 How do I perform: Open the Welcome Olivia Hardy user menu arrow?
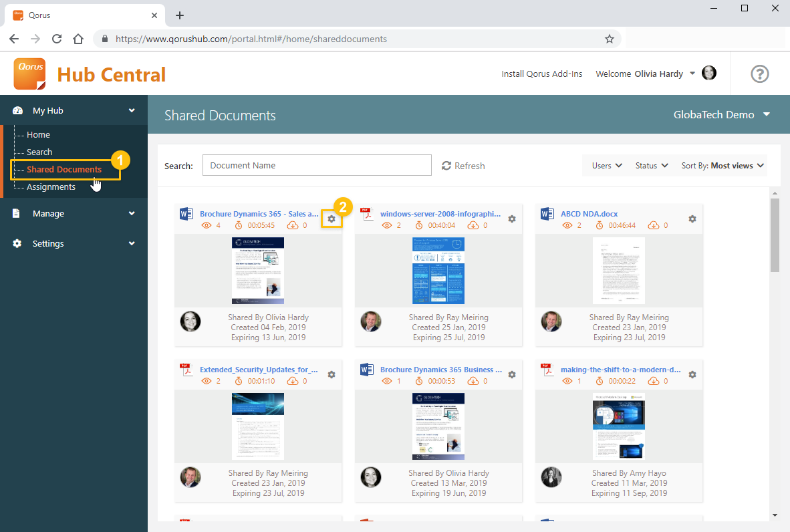coord(692,74)
